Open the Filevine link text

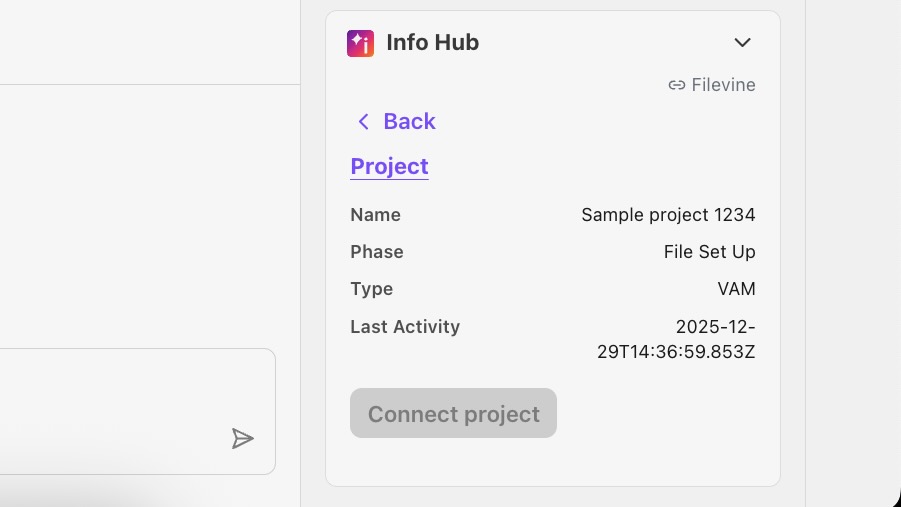tap(723, 85)
